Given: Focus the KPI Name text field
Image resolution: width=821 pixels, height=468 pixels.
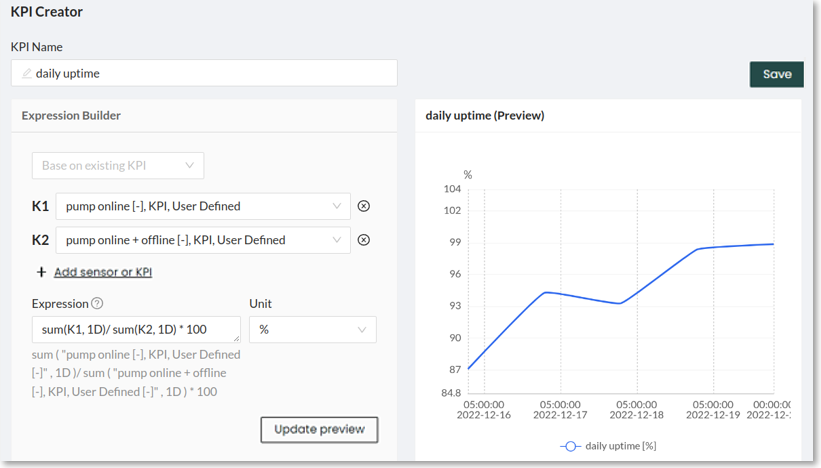Looking at the screenshot, I should point(210,73).
